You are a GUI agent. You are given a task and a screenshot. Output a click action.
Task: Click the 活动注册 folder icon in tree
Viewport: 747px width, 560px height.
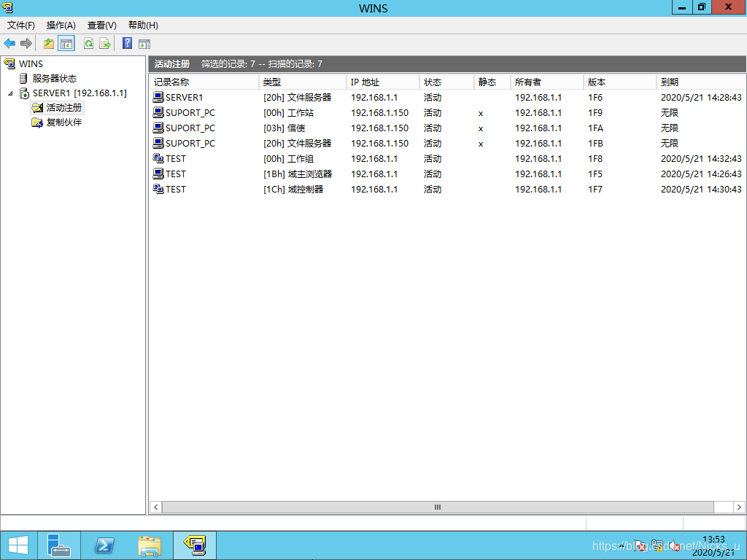click(37, 108)
